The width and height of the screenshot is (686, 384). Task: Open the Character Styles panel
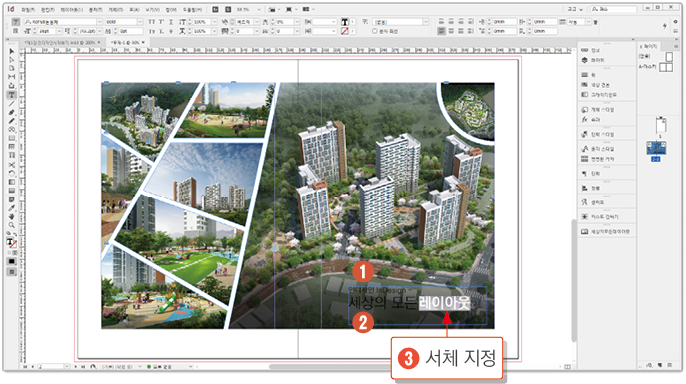[x=598, y=149]
